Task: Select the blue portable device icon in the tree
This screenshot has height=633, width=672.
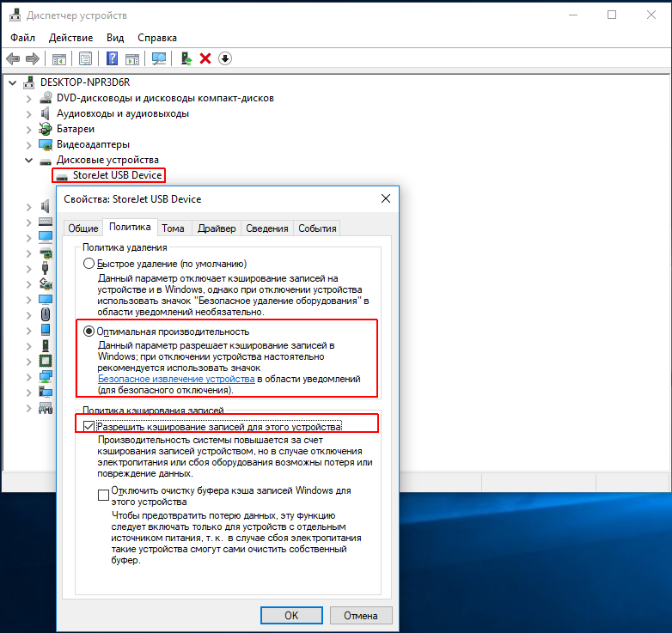Action: pos(46,330)
